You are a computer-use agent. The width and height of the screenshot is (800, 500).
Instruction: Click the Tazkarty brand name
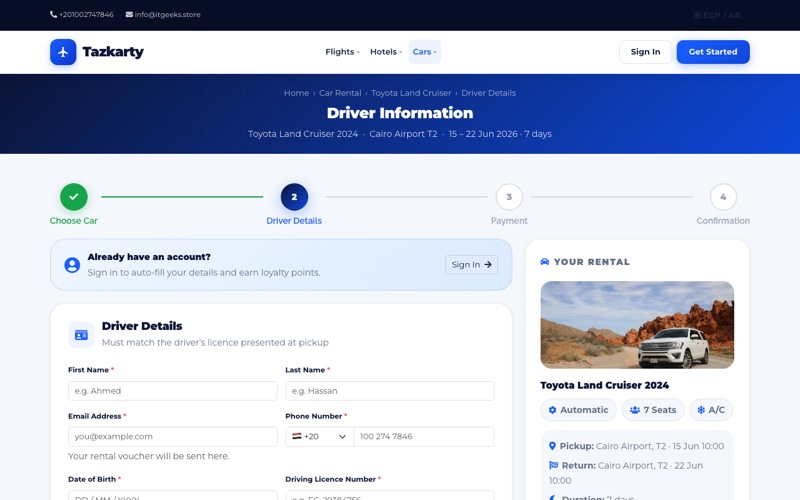click(113, 52)
